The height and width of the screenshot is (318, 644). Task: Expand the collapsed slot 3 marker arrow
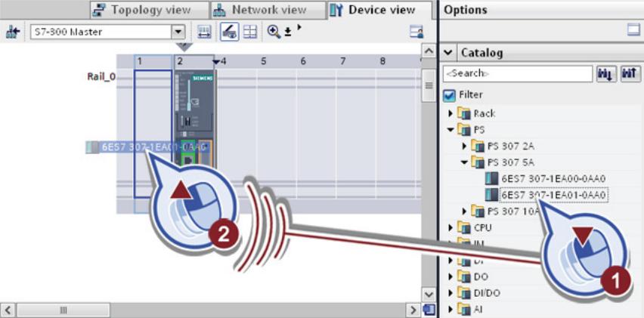point(216,62)
